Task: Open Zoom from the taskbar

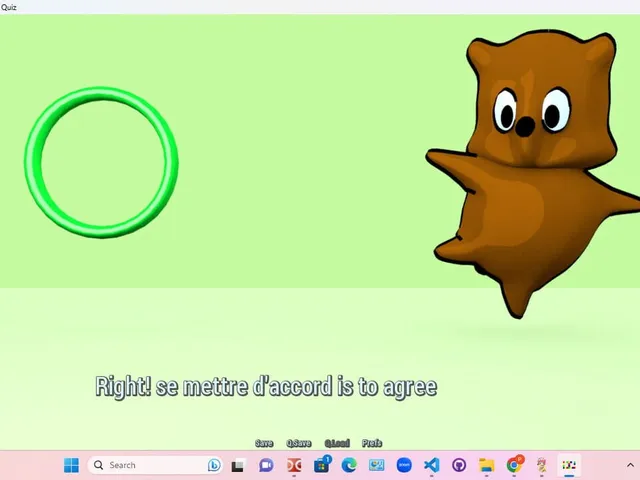Action: (404, 465)
